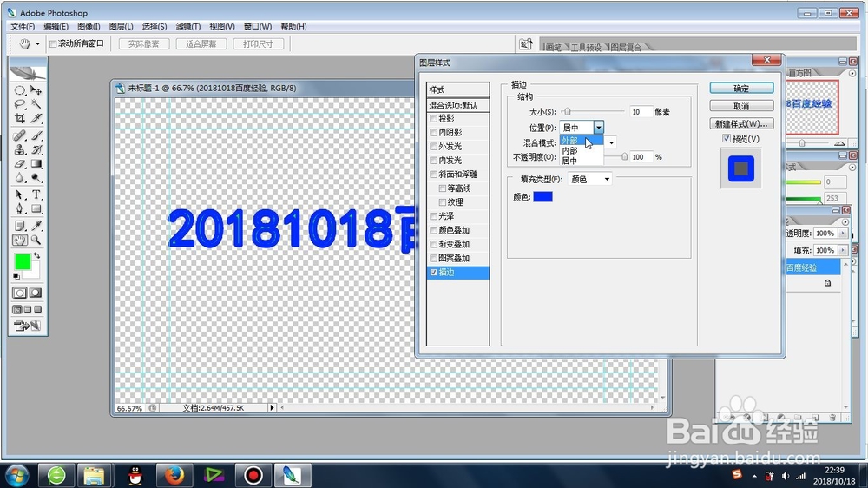Open the 混合模式 blend mode dropdown arrow
Viewport: 868px width, 488px height.
pyautogui.click(x=611, y=143)
